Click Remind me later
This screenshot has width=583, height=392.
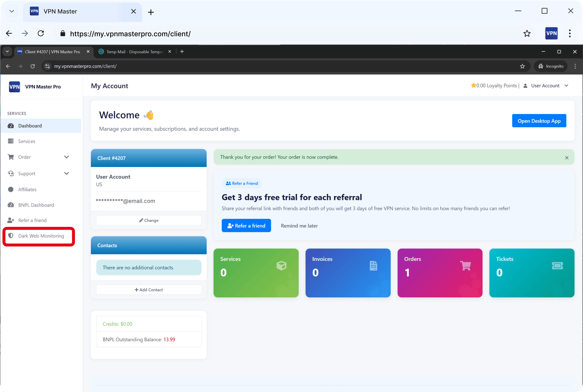click(x=299, y=226)
